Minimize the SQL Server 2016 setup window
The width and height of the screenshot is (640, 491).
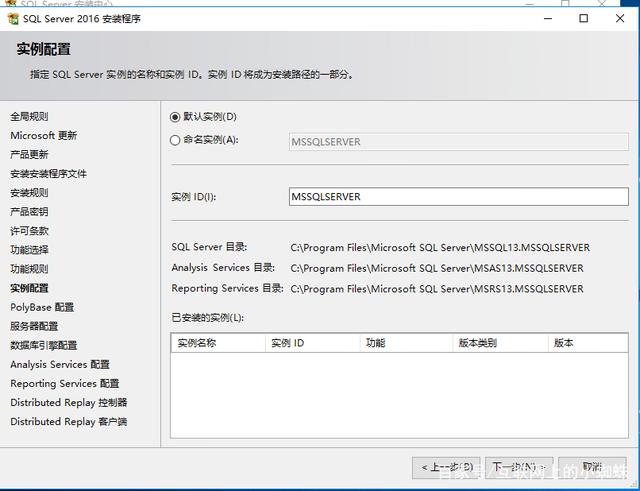click(548, 18)
